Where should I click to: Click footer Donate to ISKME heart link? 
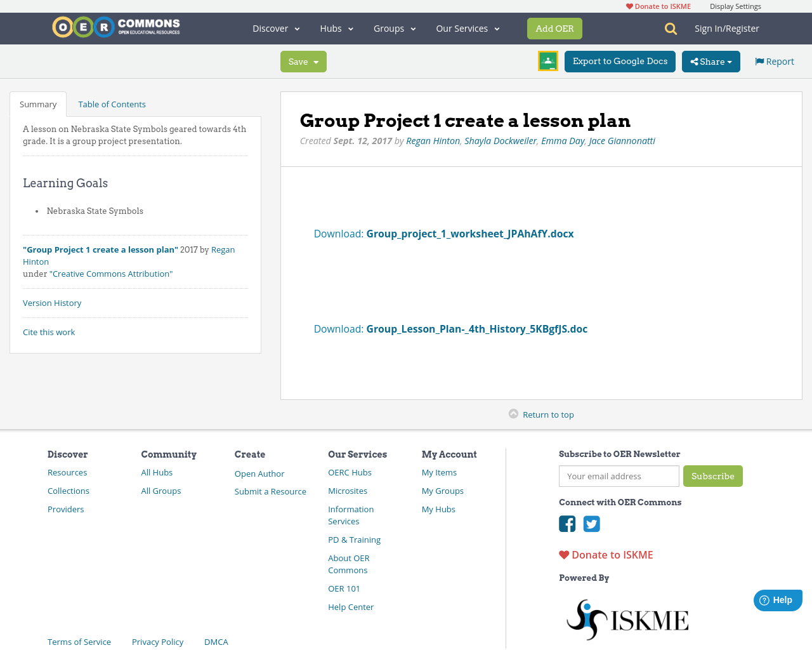coord(606,555)
